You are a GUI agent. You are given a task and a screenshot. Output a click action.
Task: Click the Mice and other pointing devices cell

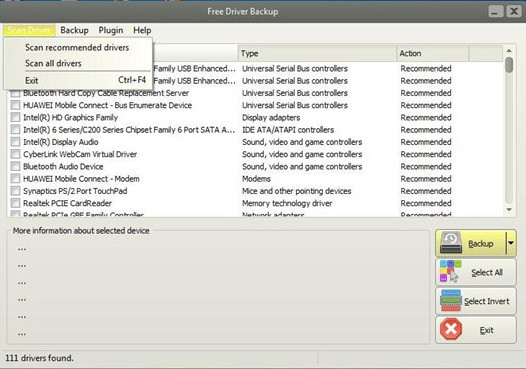pos(297,191)
